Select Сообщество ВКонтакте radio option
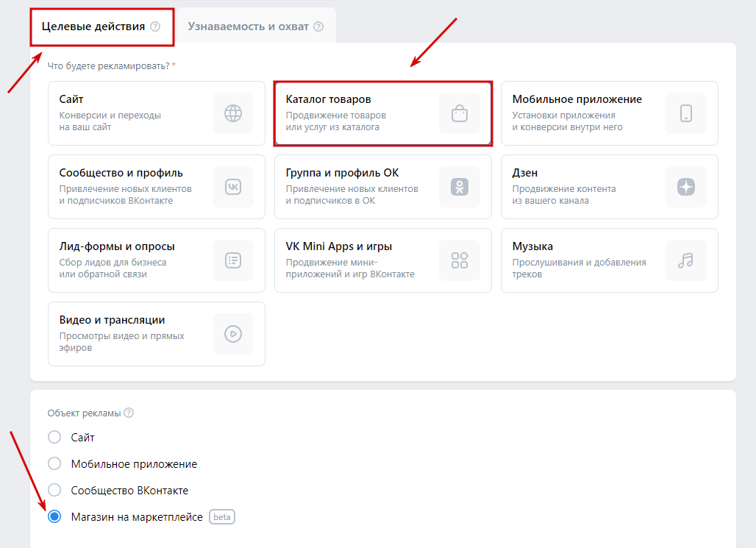 click(54, 491)
